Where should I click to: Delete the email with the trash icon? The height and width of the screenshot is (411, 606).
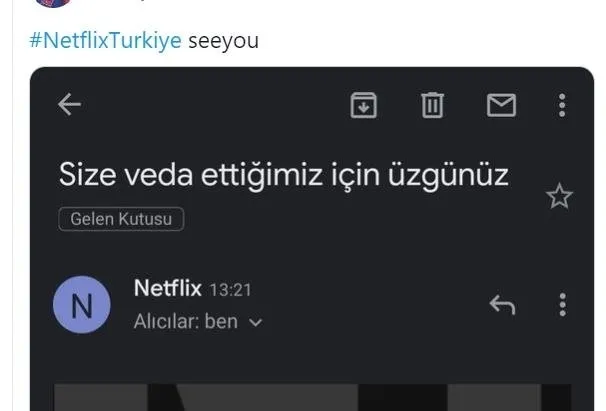click(x=432, y=104)
